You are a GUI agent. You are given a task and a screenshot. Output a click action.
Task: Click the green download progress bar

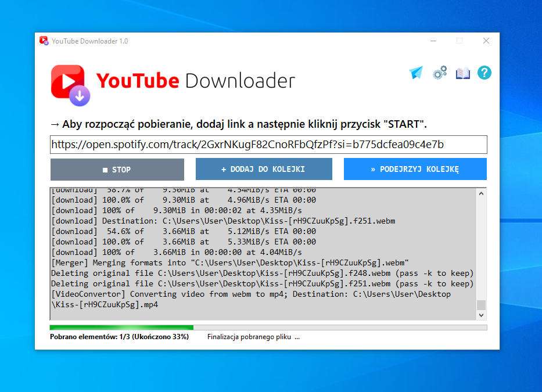coord(268,328)
